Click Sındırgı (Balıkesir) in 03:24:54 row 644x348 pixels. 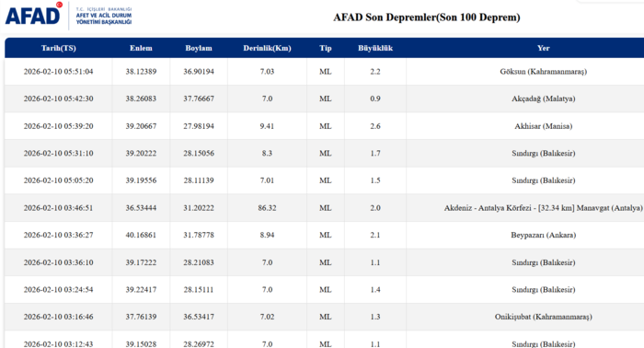click(x=543, y=290)
